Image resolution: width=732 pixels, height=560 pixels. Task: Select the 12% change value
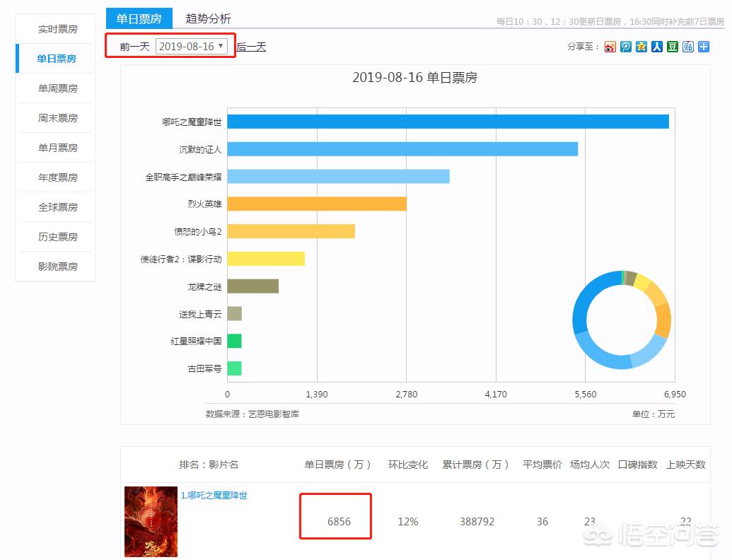[408, 522]
